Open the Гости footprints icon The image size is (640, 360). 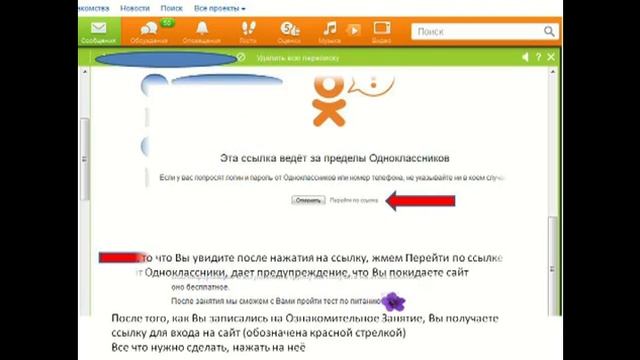(248, 32)
